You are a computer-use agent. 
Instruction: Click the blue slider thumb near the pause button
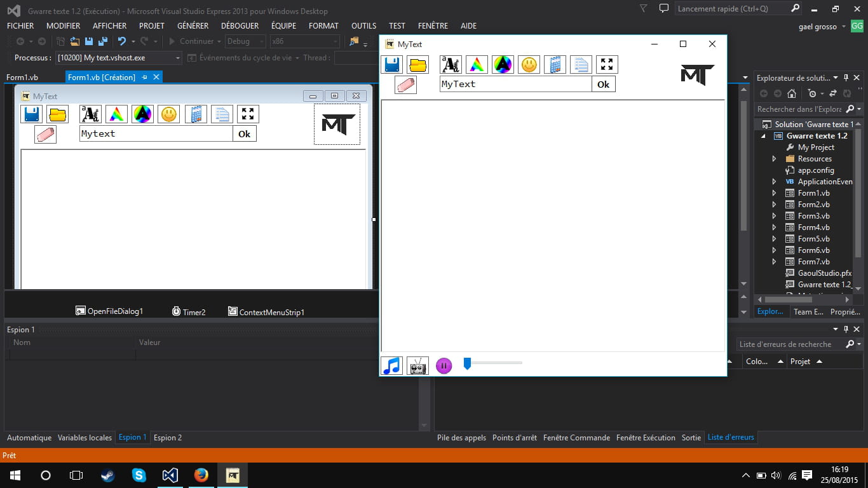[467, 363]
